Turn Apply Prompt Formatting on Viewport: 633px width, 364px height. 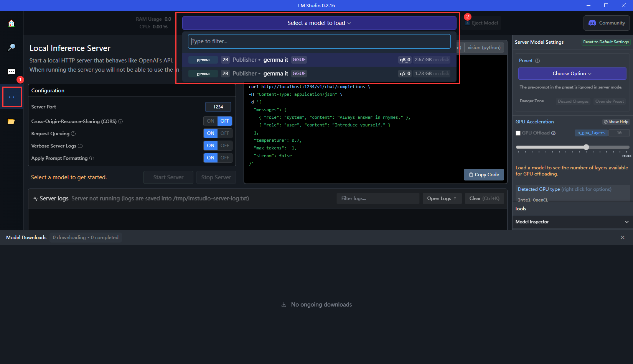[211, 158]
